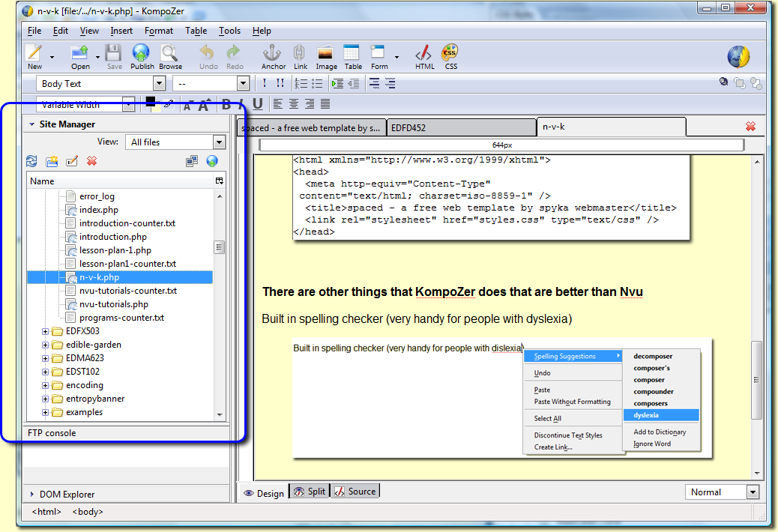Switch to the EDFD452 tab
Viewport: 778px width, 532px height.
pyautogui.click(x=461, y=128)
